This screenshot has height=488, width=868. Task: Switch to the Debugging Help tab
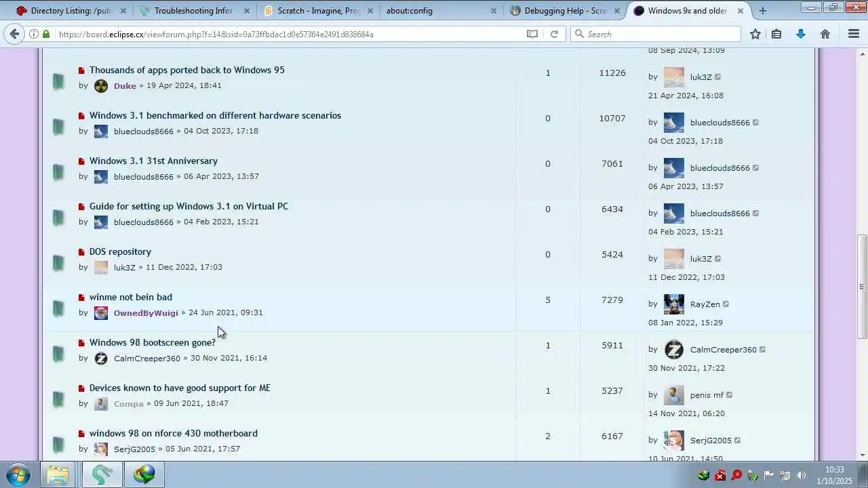click(565, 11)
